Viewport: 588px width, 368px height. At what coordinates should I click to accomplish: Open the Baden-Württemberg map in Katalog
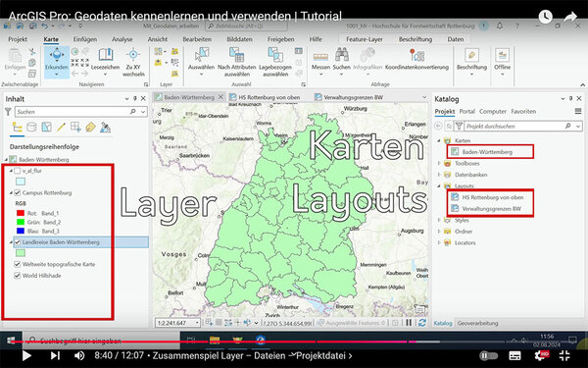click(487, 152)
